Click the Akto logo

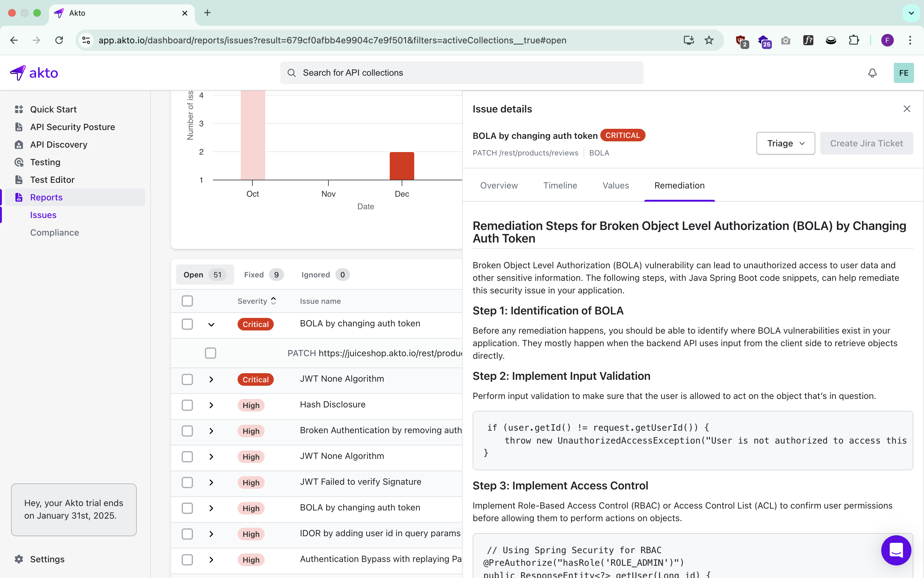coord(35,73)
